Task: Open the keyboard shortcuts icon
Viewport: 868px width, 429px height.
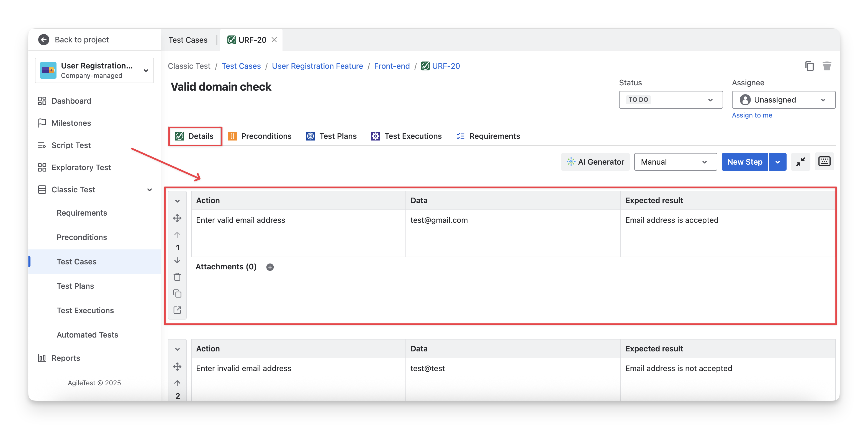Action: point(824,162)
